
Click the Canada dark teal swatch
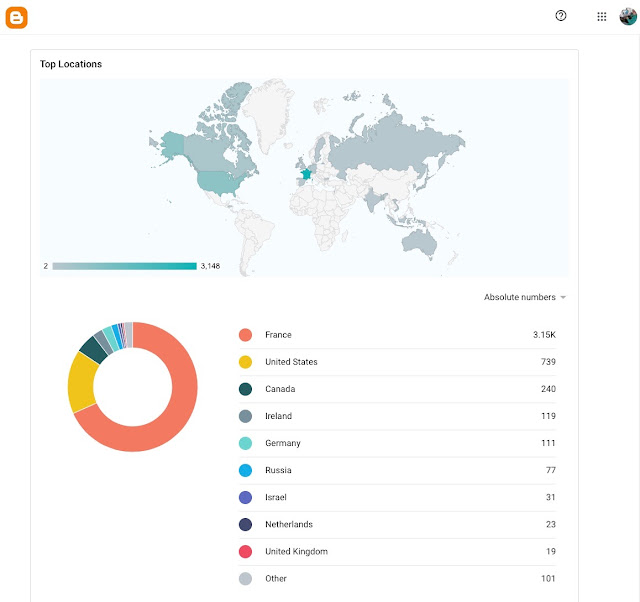pyautogui.click(x=245, y=389)
